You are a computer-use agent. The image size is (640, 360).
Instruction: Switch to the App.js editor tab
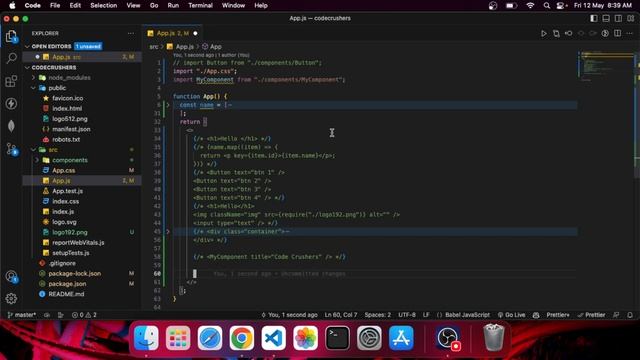tap(172, 33)
